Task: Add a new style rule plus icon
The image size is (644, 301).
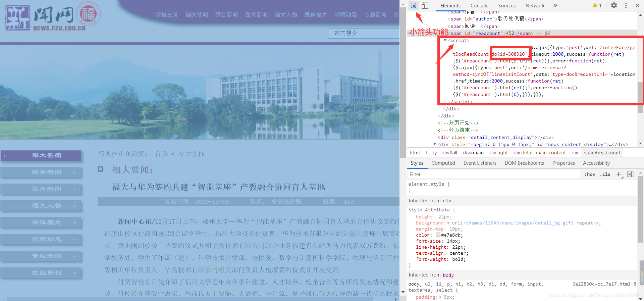Action: (619, 174)
